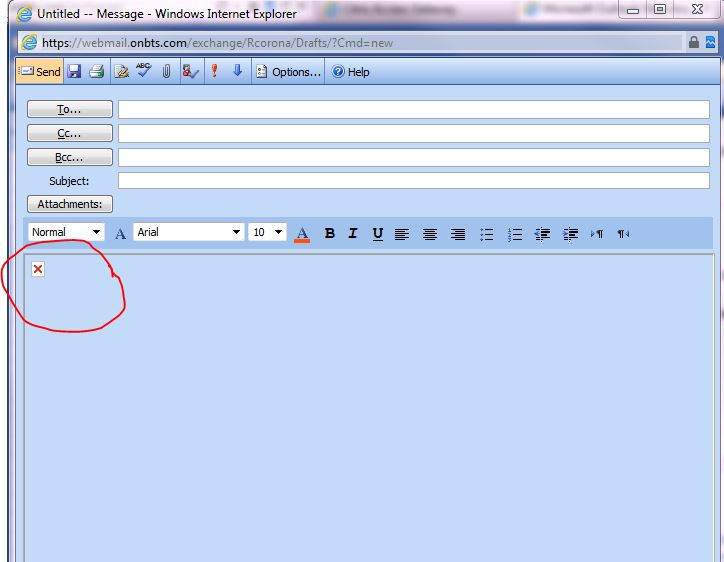
Task: Close the Untitled Message window
Action: point(698,9)
